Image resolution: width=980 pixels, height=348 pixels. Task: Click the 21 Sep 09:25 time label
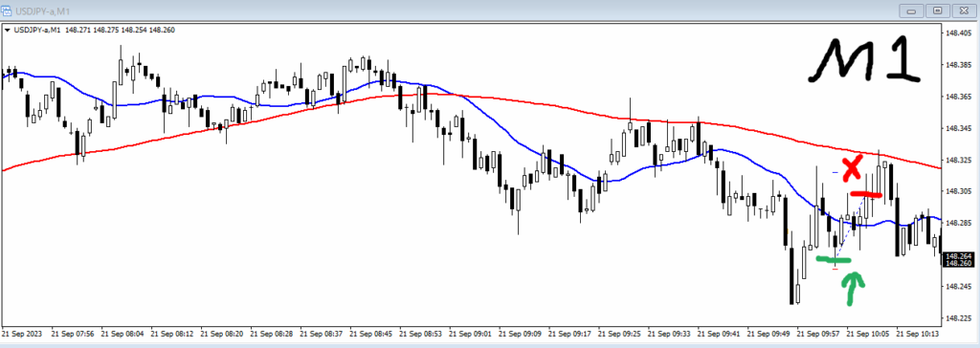[619, 334]
